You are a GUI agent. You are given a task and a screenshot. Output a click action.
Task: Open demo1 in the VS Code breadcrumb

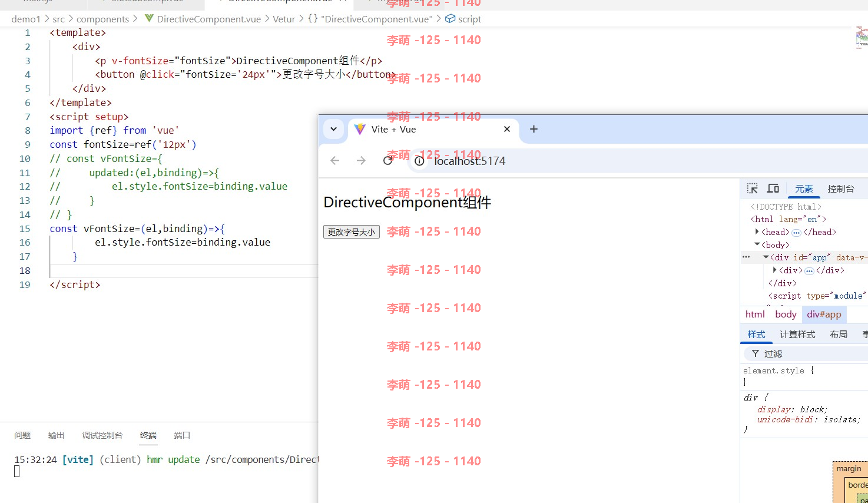pyautogui.click(x=26, y=19)
